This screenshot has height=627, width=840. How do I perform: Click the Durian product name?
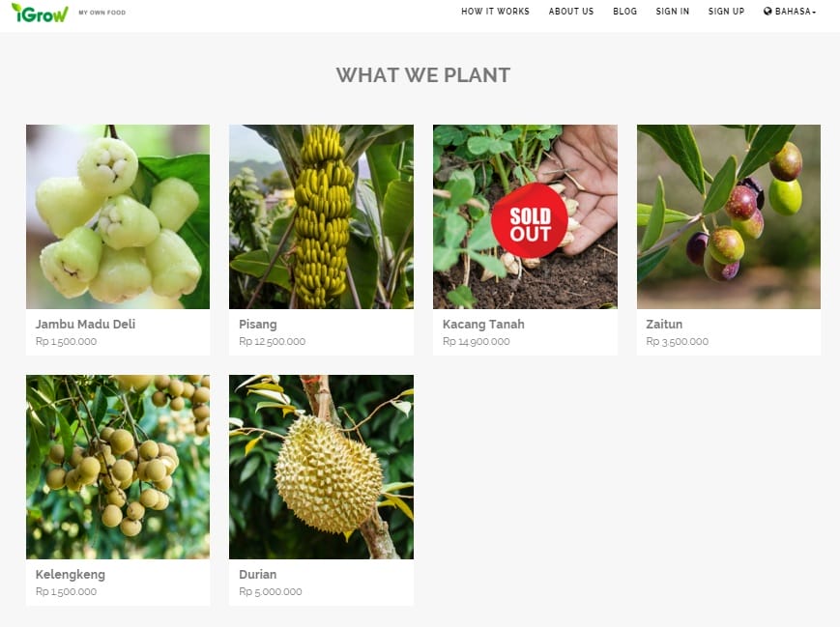(258, 575)
